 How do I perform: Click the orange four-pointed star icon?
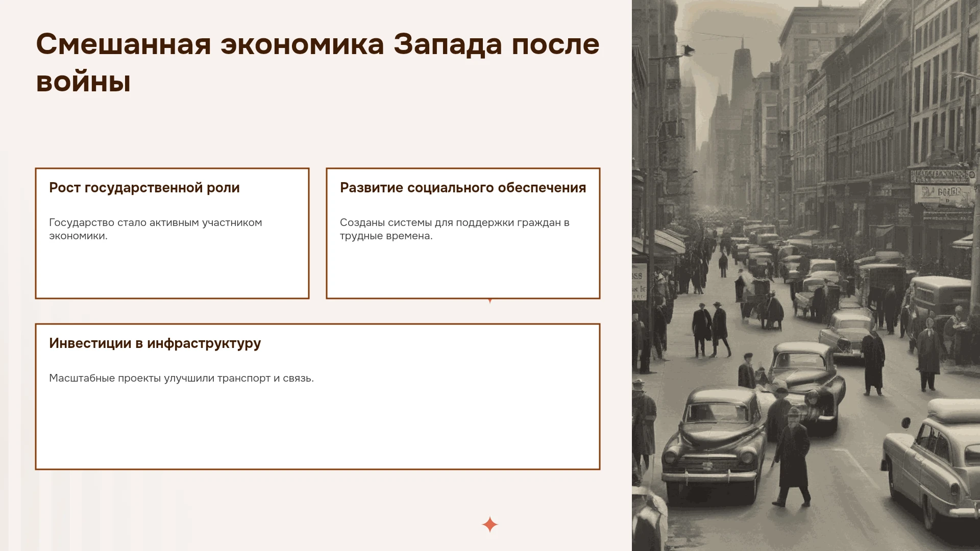489,524
